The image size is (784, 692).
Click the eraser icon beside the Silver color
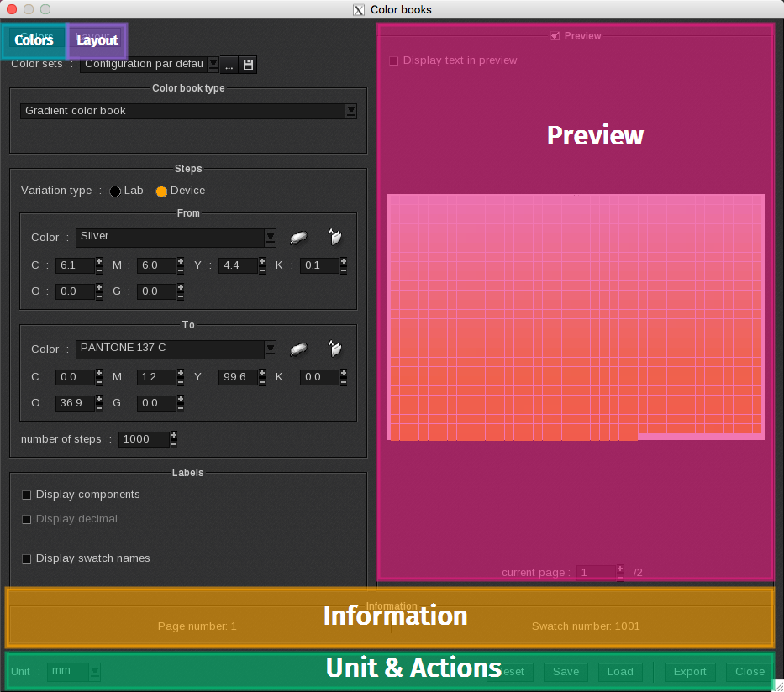pos(298,238)
